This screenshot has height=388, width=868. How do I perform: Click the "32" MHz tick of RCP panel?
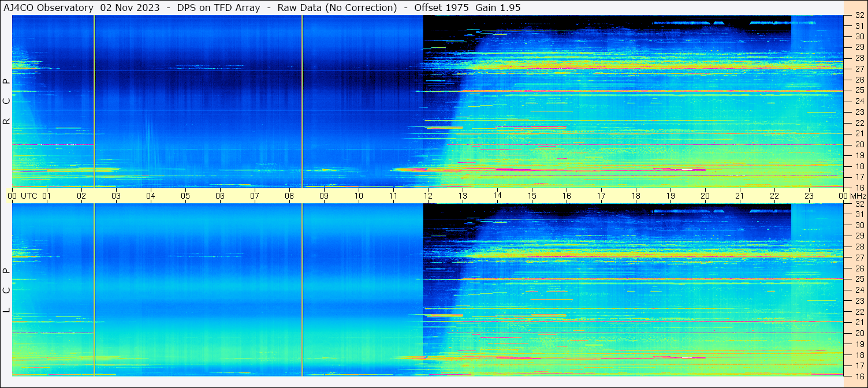coord(859,15)
